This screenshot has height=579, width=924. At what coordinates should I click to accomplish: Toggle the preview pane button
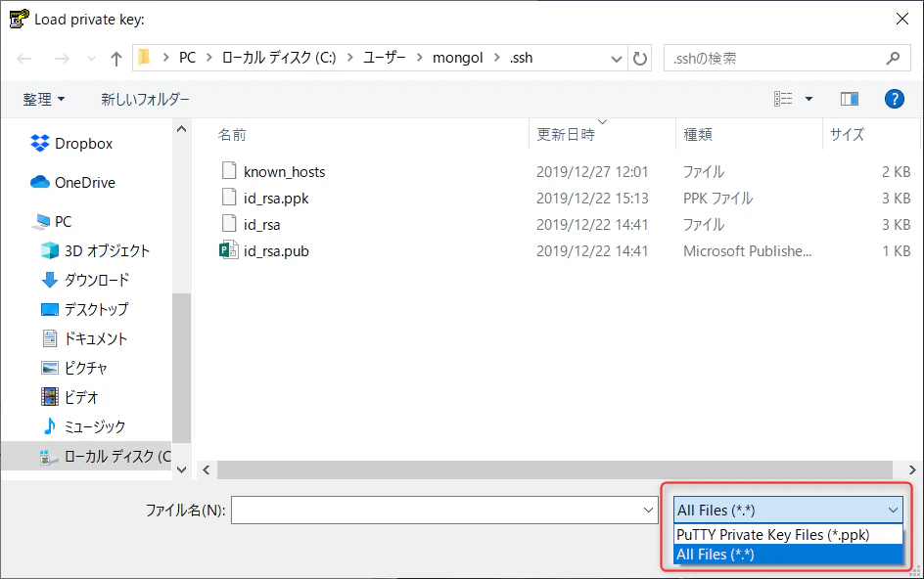tap(850, 99)
